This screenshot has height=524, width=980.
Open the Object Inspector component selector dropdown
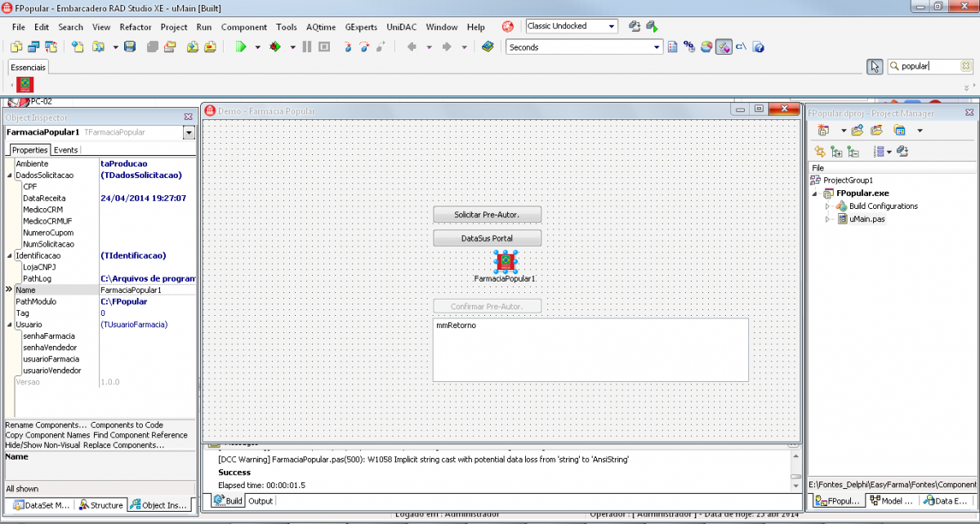pyautogui.click(x=189, y=132)
